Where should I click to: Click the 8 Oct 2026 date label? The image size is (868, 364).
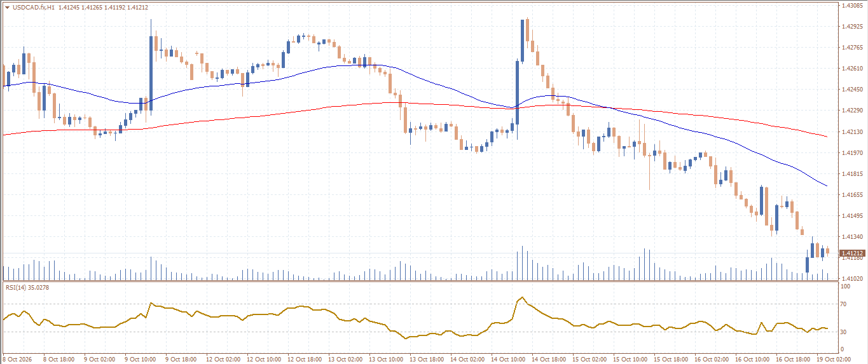[17, 360]
